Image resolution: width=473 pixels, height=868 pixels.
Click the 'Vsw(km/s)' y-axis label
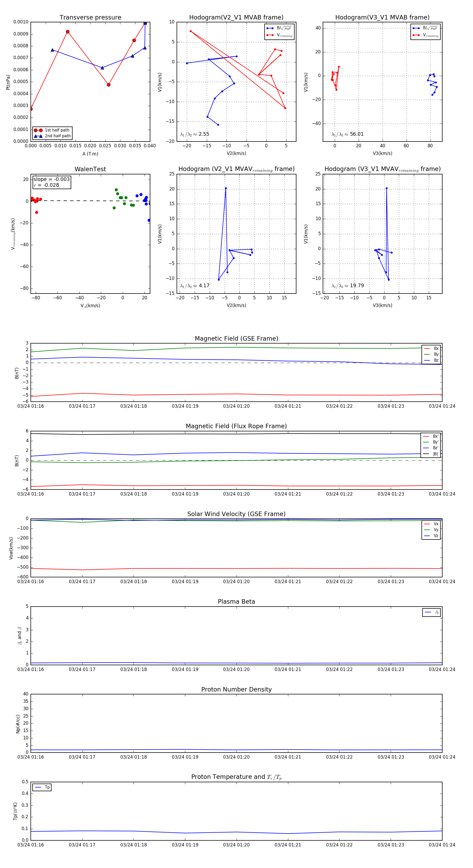(x=11, y=549)
